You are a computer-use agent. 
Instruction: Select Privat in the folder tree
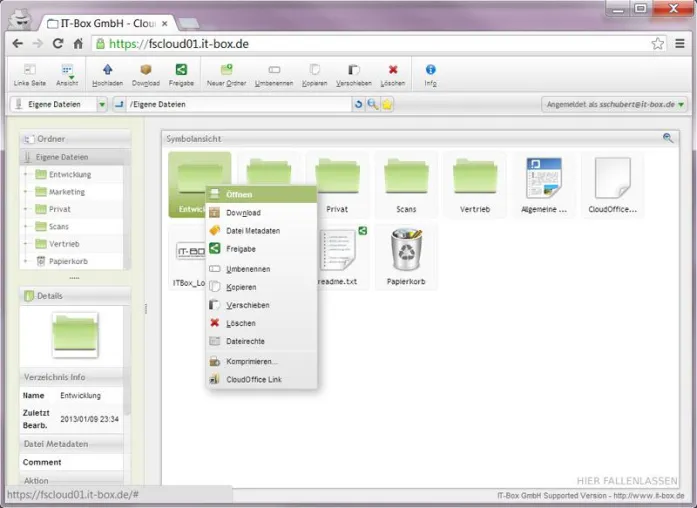click(x=60, y=209)
